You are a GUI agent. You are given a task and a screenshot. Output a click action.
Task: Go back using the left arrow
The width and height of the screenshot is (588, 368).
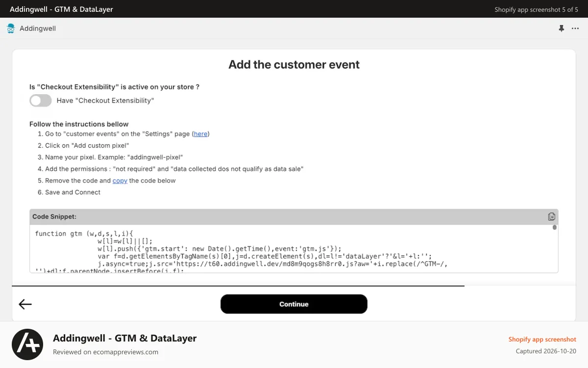pyautogui.click(x=25, y=304)
